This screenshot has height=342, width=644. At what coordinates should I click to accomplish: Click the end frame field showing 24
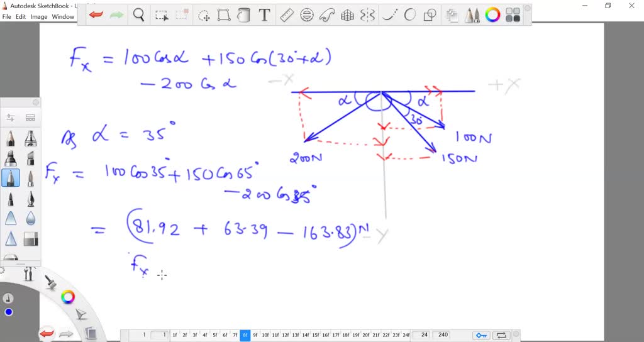coord(422,335)
